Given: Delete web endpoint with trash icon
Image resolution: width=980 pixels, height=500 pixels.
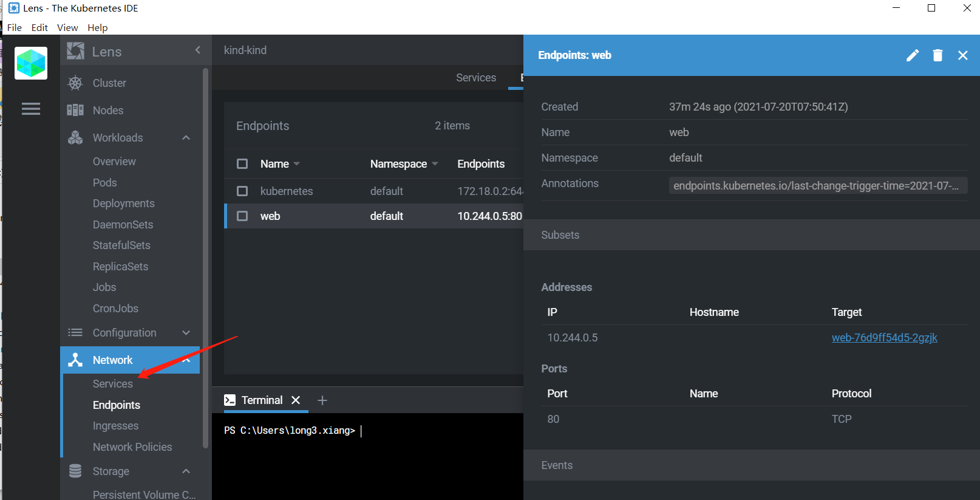Looking at the screenshot, I should (x=937, y=55).
